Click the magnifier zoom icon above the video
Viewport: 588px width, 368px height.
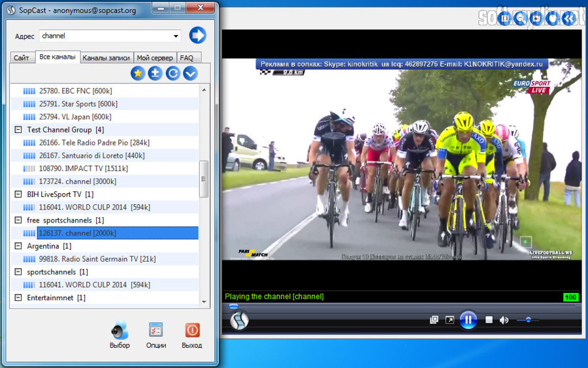(521, 18)
